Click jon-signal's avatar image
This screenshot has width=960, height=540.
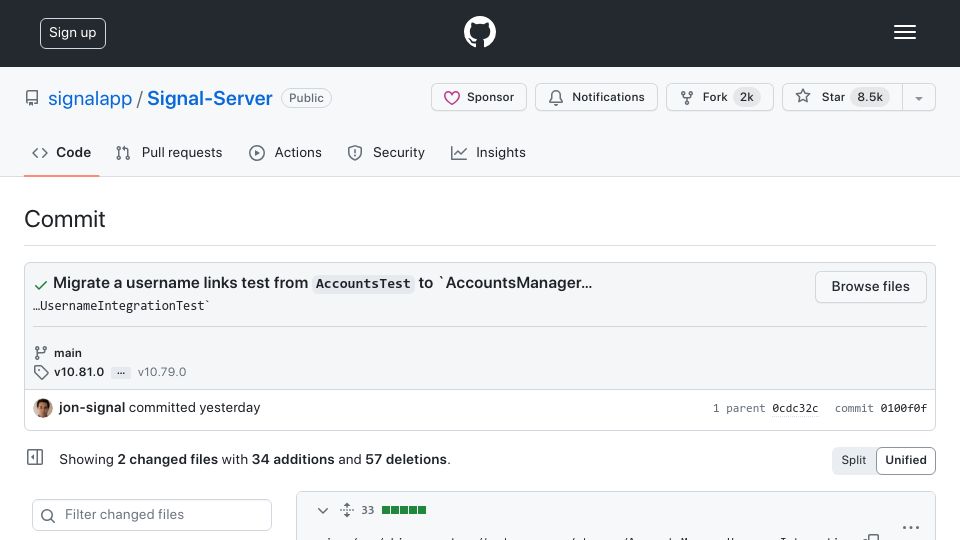pos(43,408)
